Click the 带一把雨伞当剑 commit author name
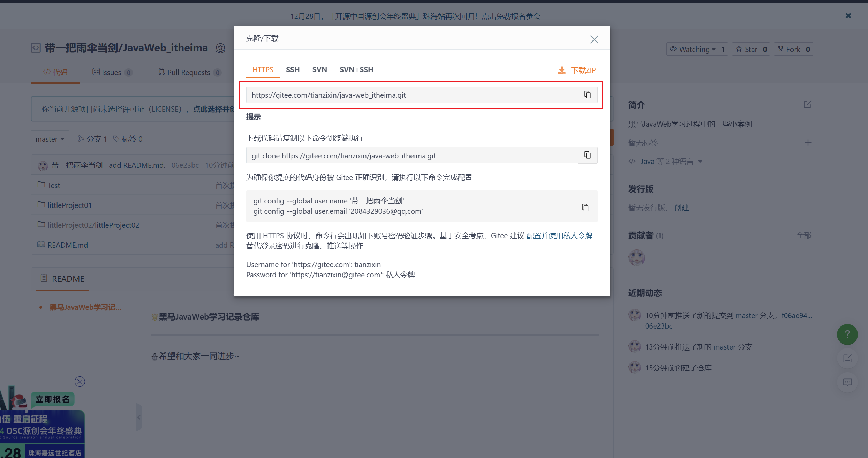 (77, 165)
